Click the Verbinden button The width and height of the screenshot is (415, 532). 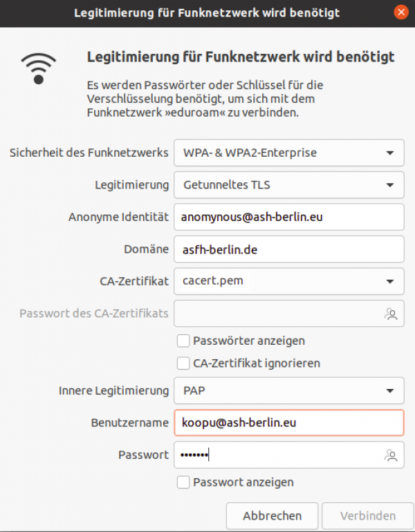pyautogui.click(x=368, y=516)
